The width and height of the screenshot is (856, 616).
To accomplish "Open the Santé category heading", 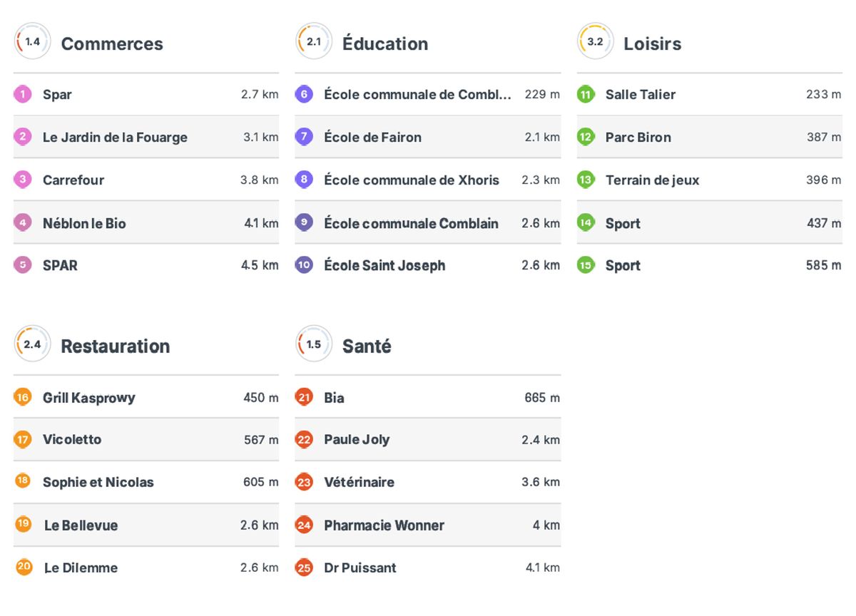I will pyautogui.click(x=367, y=346).
